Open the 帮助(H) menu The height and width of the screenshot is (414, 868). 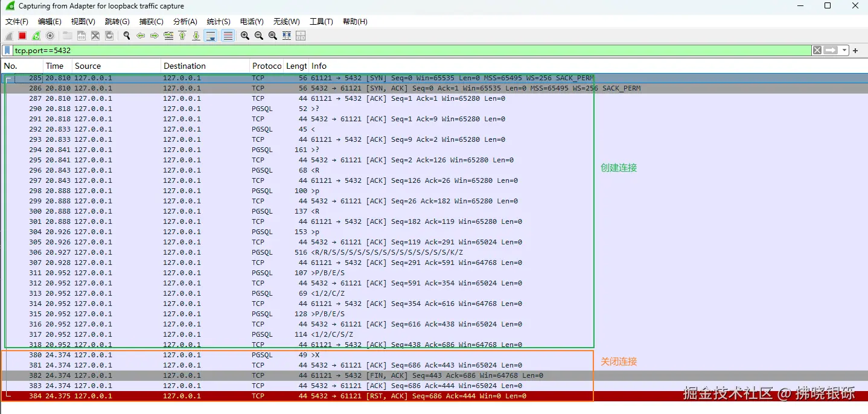[355, 21]
